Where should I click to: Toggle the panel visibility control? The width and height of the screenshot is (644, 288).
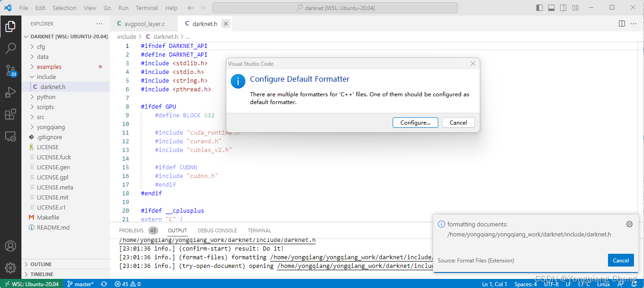click(x=551, y=7)
